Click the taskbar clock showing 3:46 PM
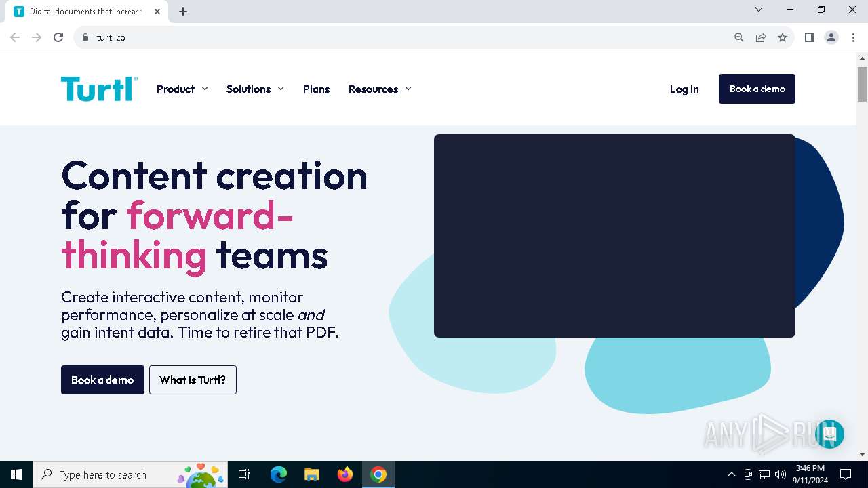Screen dimensions: 868x488 (810, 474)
